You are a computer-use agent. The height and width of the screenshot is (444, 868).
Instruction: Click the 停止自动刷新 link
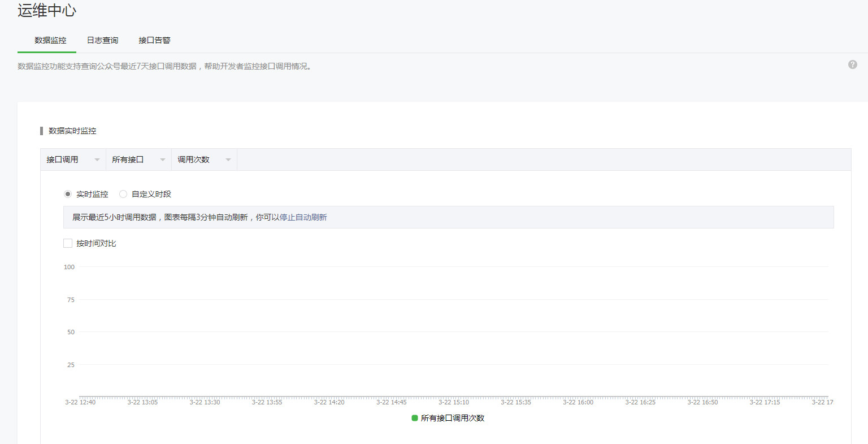[303, 217]
